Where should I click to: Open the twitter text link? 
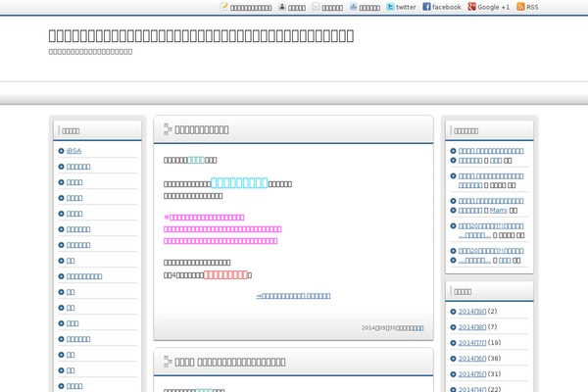406,7
